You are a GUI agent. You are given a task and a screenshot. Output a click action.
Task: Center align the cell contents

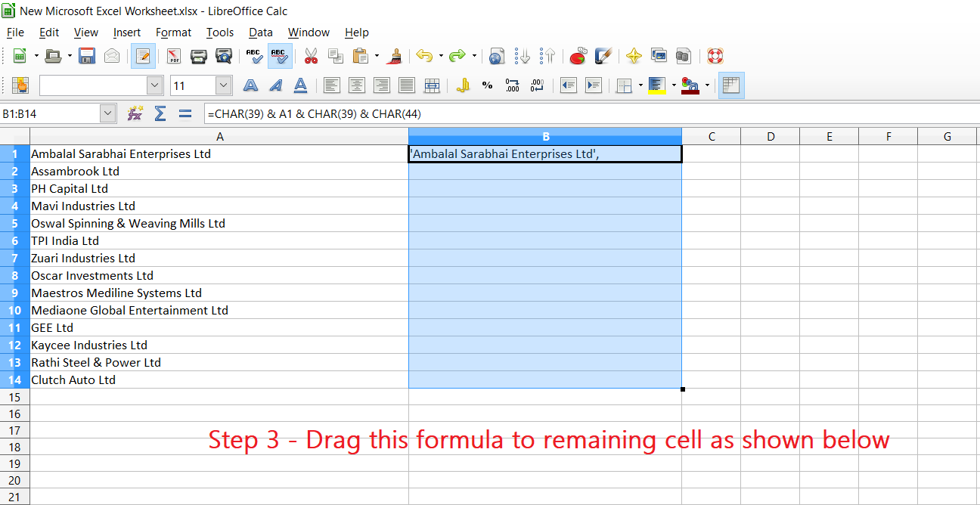356,85
